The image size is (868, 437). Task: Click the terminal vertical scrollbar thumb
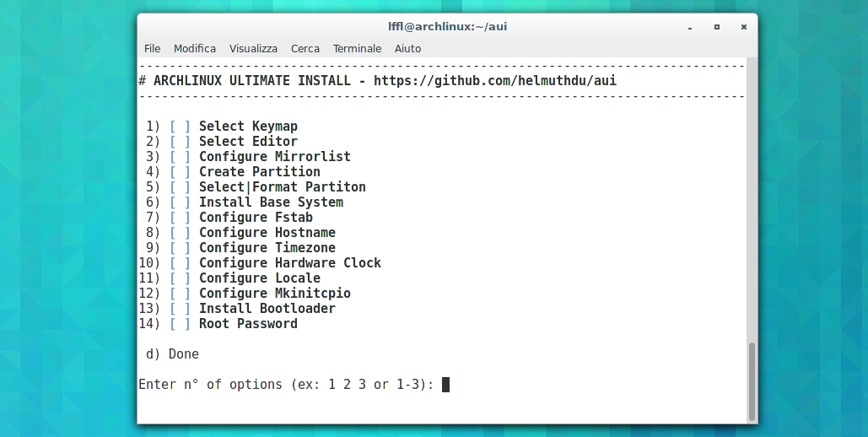point(752,381)
